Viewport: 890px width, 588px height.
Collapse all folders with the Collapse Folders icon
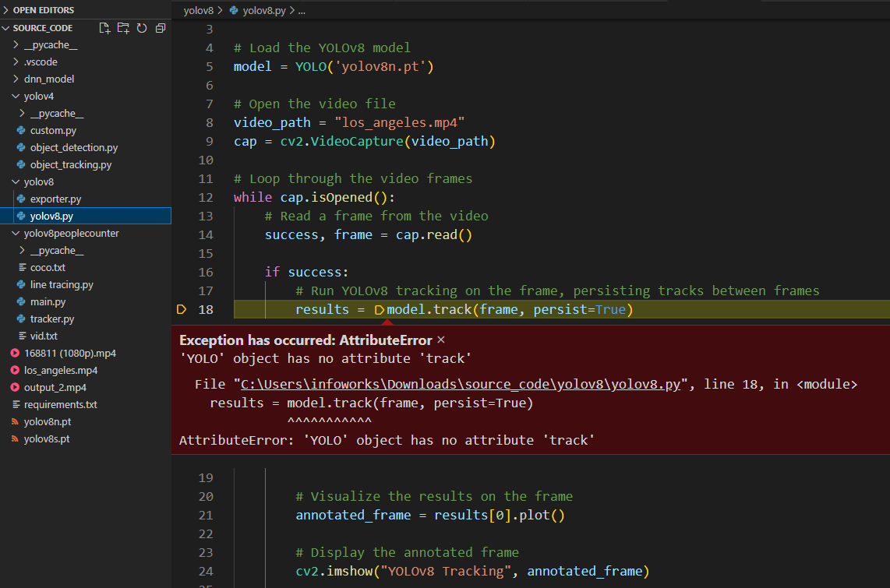(x=161, y=27)
